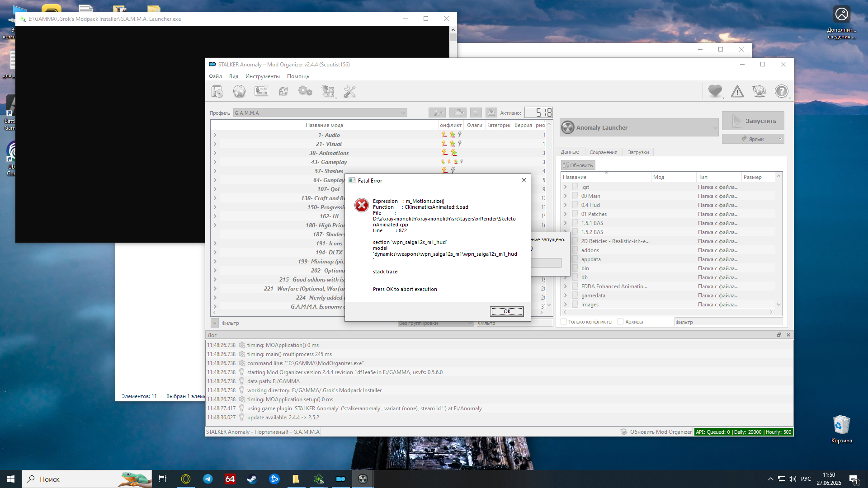This screenshot has width=868, height=488.
Task: Switch to the Сохранения tab
Action: pyautogui.click(x=603, y=152)
